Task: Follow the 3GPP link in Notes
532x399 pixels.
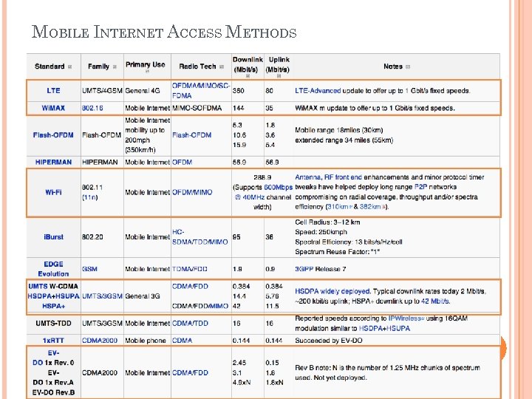Action: click(x=304, y=269)
